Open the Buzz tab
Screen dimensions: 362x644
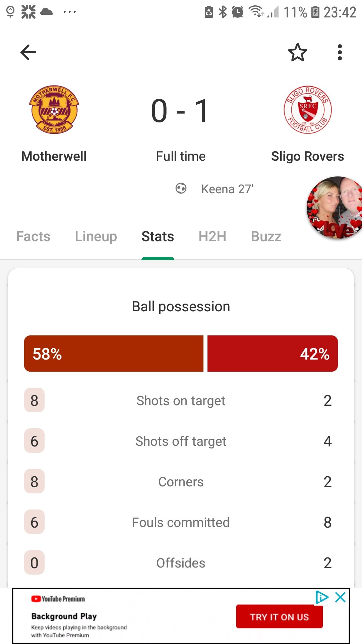click(266, 236)
